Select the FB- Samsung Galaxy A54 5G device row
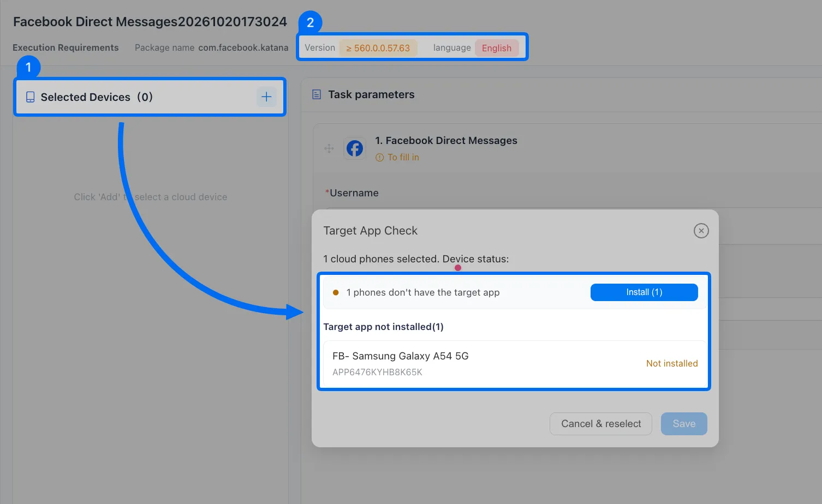The width and height of the screenshot is (822, 504). [514, 364]
